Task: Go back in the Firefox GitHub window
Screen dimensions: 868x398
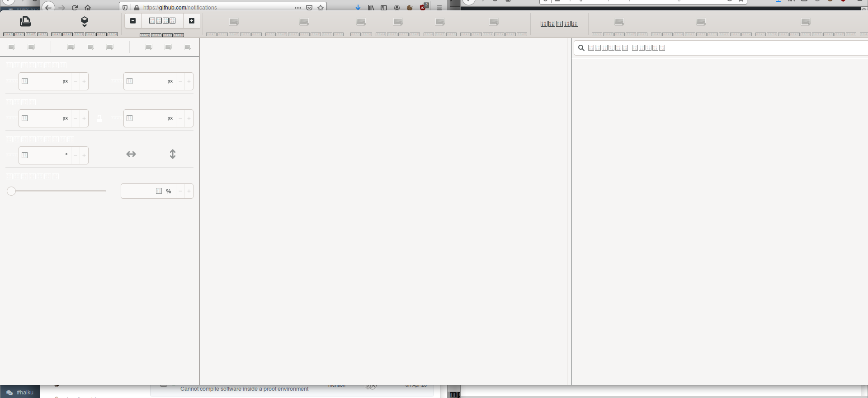Action: click(x=48, y=7)
